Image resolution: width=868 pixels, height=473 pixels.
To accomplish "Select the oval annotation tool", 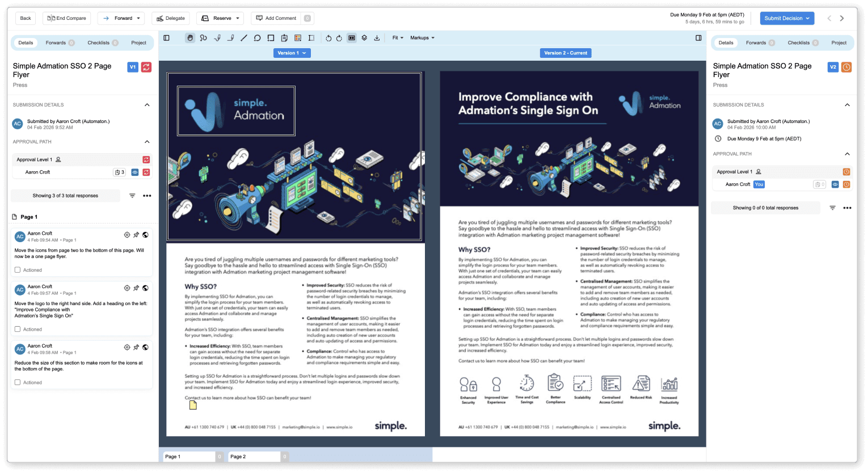I will tap(257, 38).
